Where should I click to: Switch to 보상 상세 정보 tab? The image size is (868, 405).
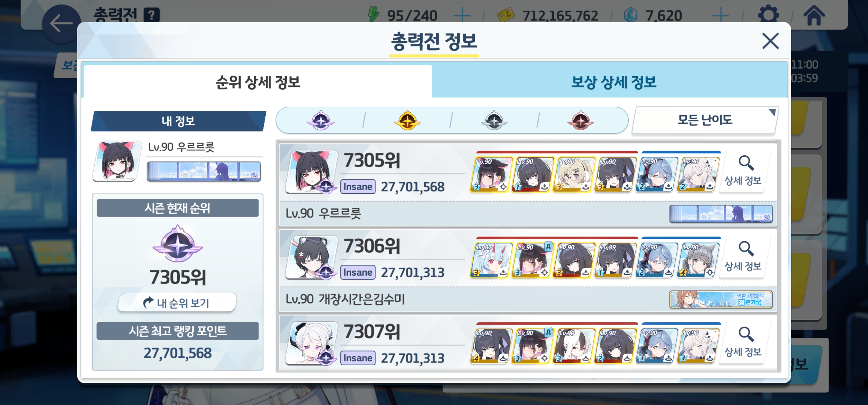613,82
